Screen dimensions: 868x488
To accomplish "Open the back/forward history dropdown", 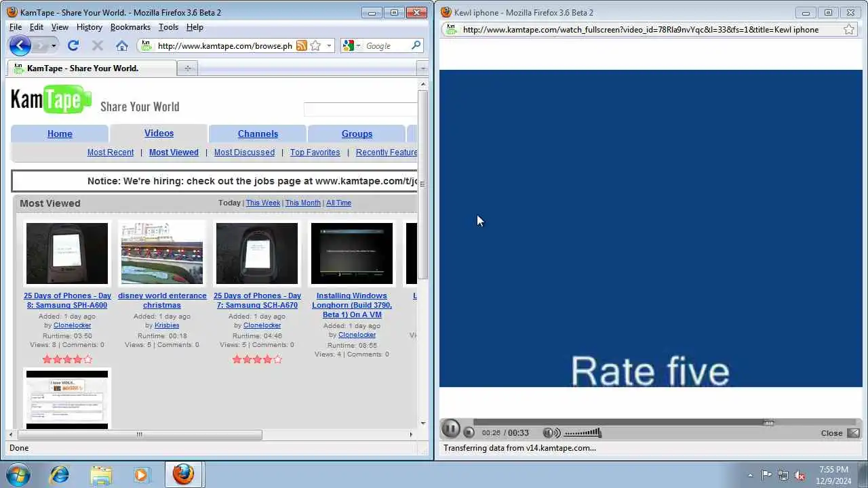I will [x=54, y=46].
